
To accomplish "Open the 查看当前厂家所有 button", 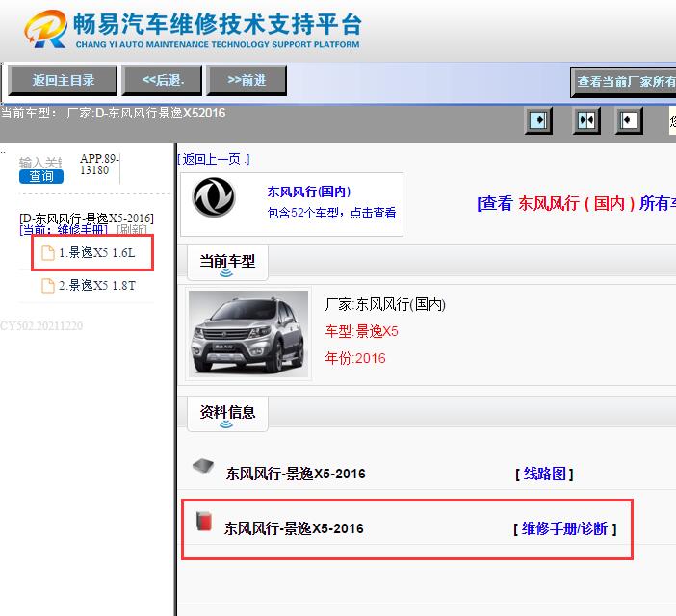I will pos(623,82).
